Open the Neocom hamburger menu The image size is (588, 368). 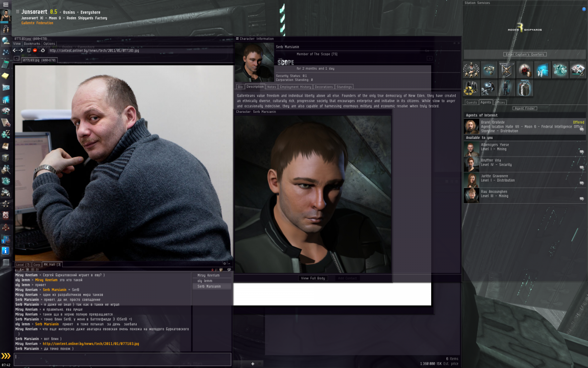click(x=5, y=4)
